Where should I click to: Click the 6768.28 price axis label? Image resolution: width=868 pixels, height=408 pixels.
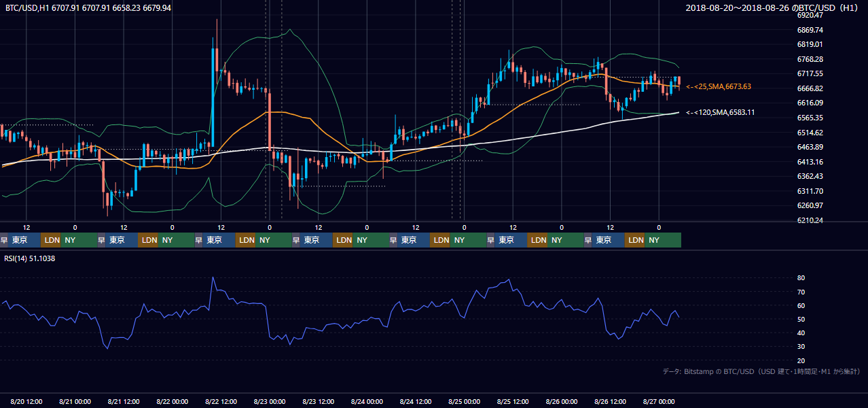point(810,59)
